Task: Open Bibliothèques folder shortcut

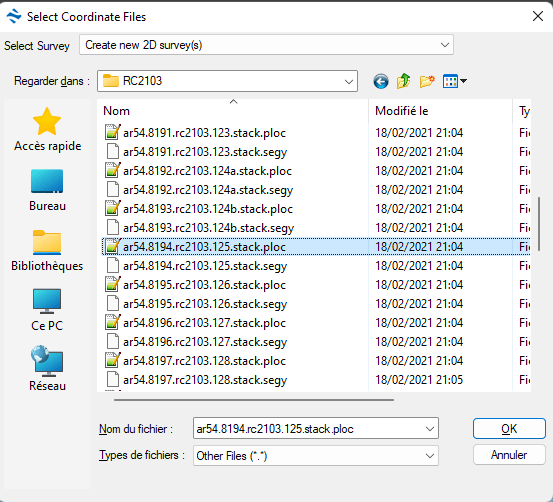Action: [47, 250]
